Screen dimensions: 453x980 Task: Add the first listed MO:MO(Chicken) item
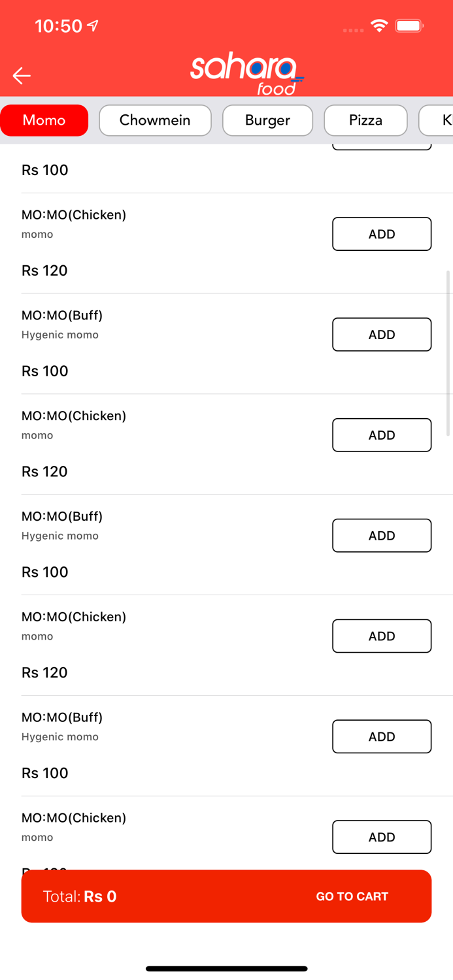click(382, 234)
